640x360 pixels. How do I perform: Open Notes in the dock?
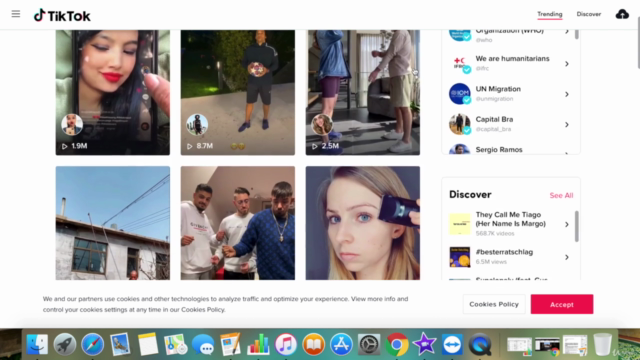click(x=148, y=344)
